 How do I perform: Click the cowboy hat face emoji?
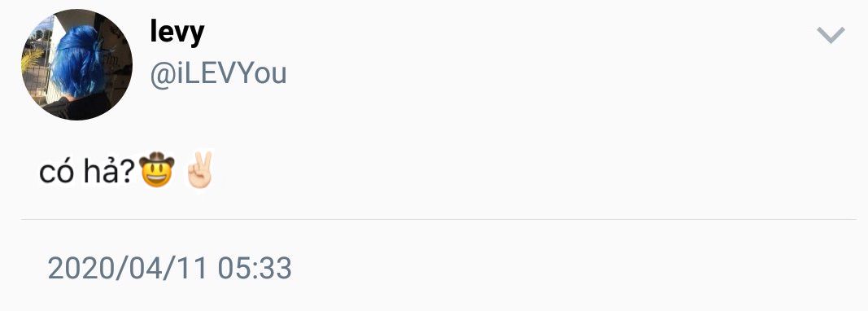[157, 169]
